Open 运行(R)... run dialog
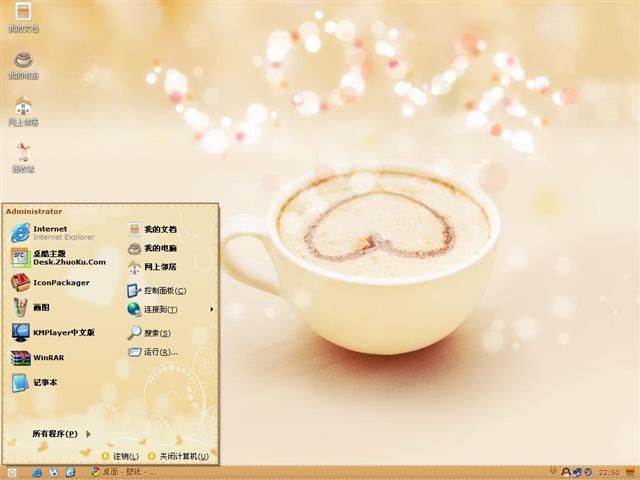The height and width of the screenshot is (480, 640). tap(153, 352)
